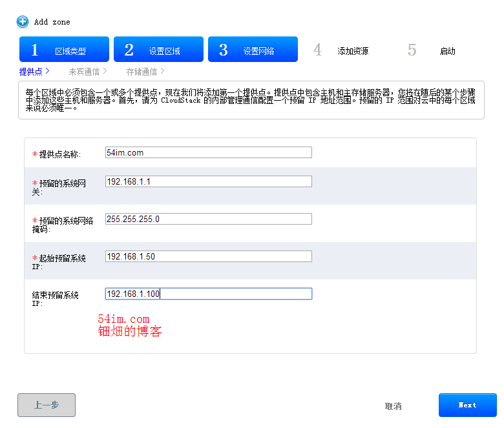Click the Add zone plus icon

click(23, 22)
